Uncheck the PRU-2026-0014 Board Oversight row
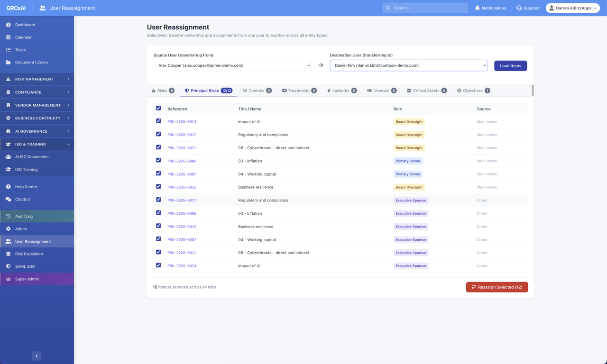This screenshot has height=364, width=607. pos(158,121)
